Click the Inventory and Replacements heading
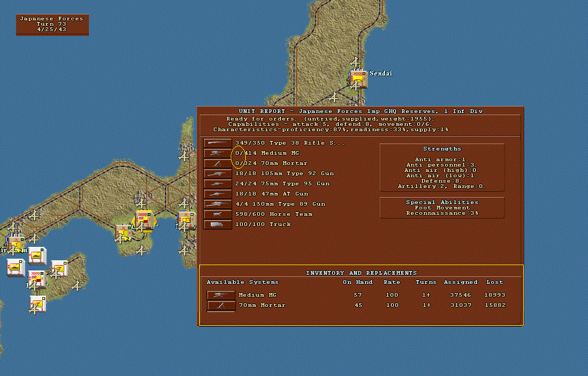588x376 pixels. pyautogui.click(x=361, y=273)
